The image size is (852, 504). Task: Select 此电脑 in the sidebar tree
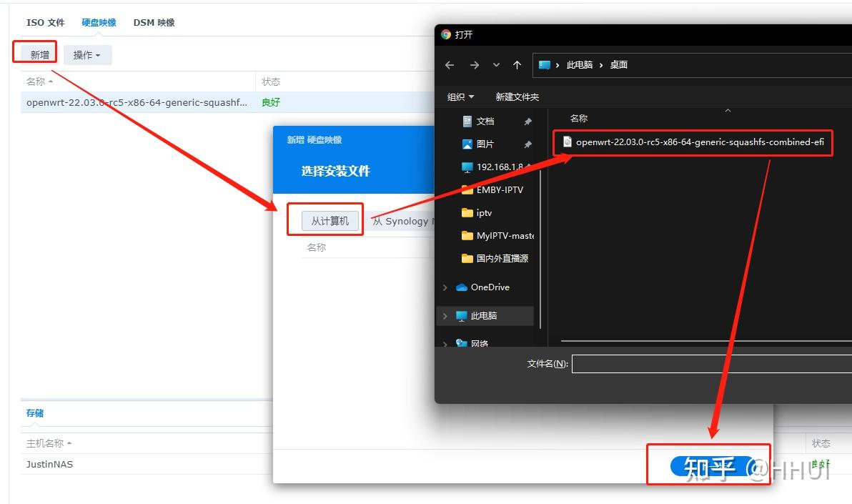[x=484, y=315]
